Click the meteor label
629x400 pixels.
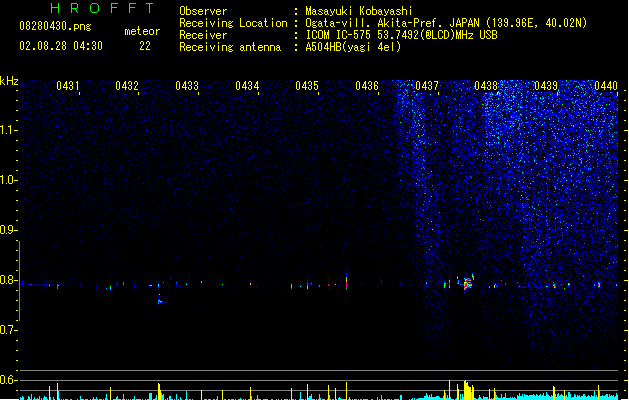[142, 31]
